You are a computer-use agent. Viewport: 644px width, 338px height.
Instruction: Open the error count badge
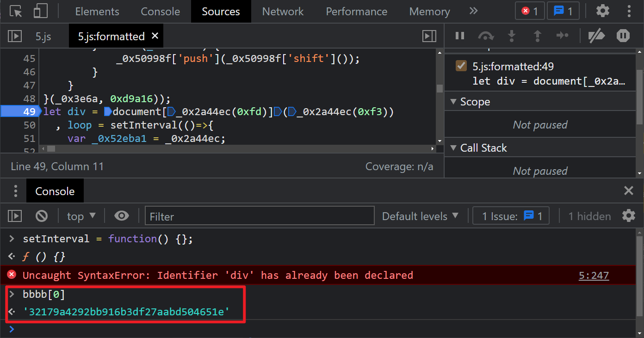click(x=530, y=11)
